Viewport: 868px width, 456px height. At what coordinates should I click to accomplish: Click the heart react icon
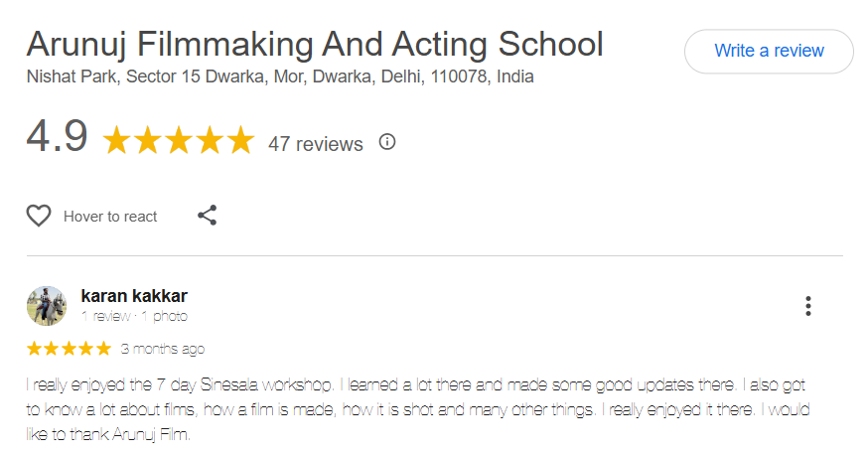coord(39,216)
